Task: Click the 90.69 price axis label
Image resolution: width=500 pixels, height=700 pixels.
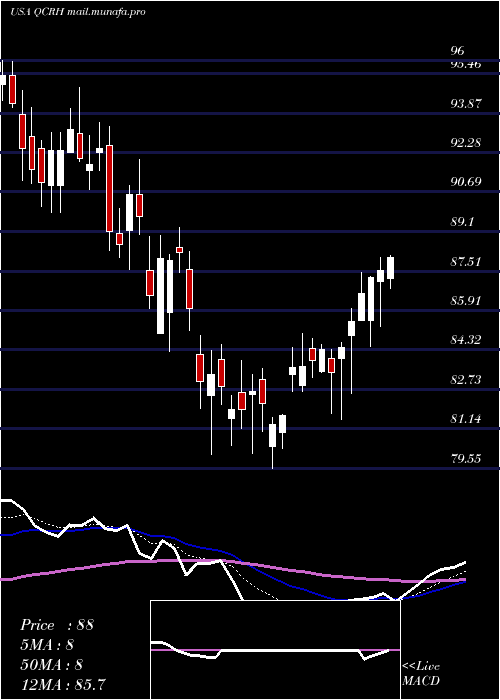Action: [466, 182]
